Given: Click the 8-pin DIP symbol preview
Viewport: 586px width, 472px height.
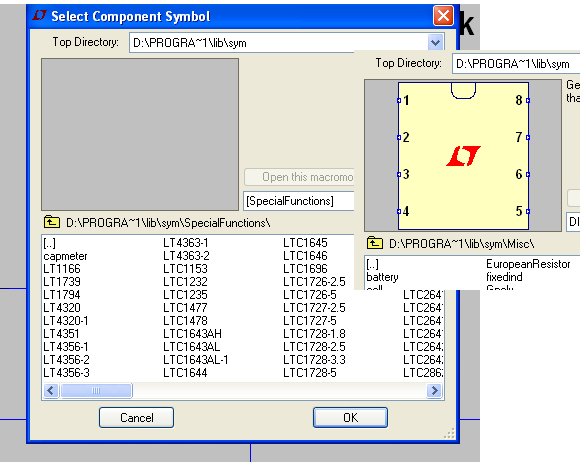Looking at the screenshot, I should [x=463, y=155].
